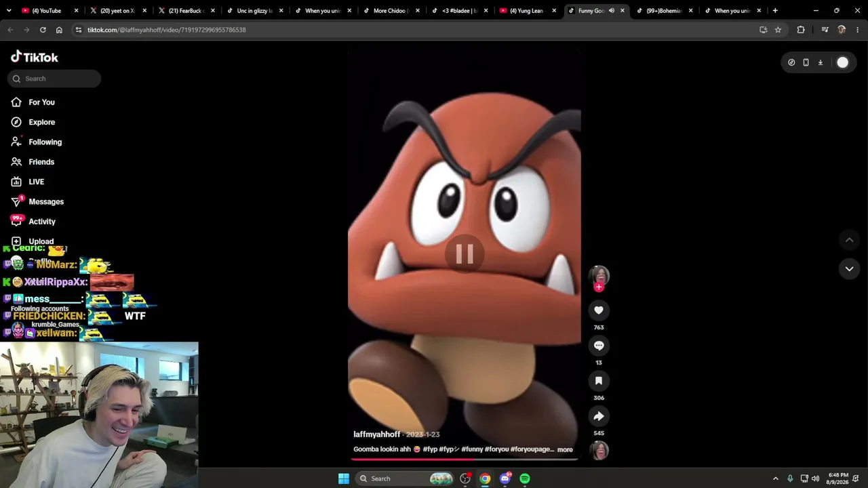Open the Extensions puzzle menu
This screenshot has height=488, width=868.
click(801, 30)
